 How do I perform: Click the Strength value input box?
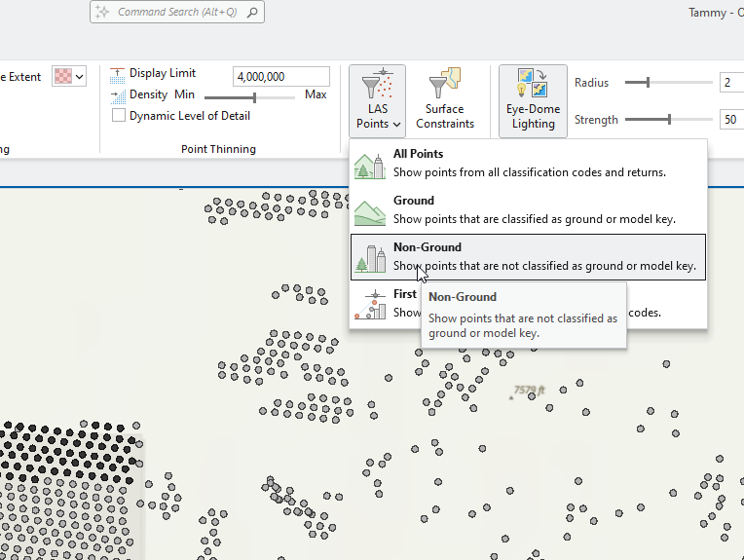[730, 120]
